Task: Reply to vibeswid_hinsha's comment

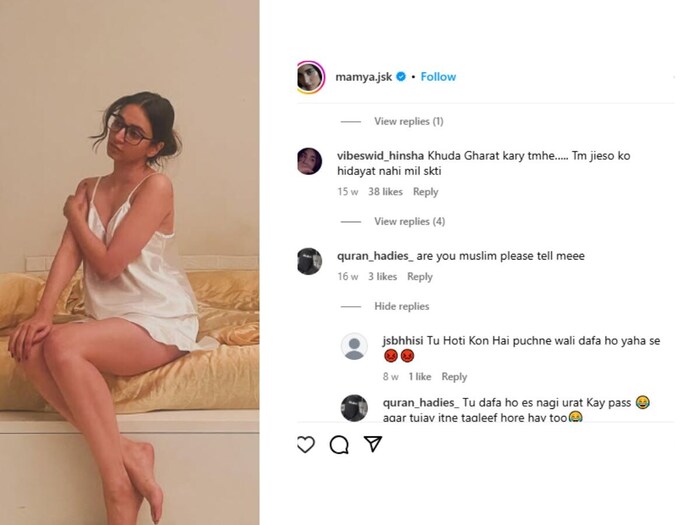Action: click(x=426, y=192)
